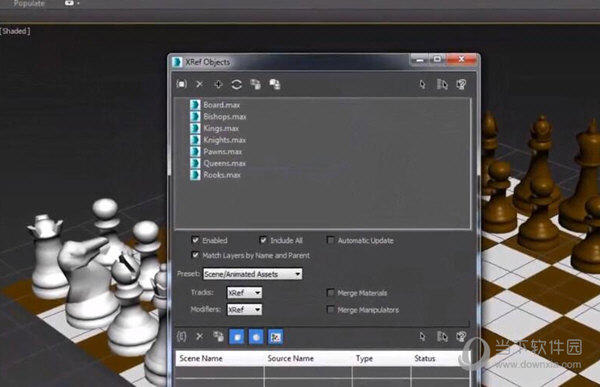Image resolution: width=600 pixels, height=387 pixels.
Task: Click Remove XRef Record icon in top toolbar
Action: [x=199, y=84]
